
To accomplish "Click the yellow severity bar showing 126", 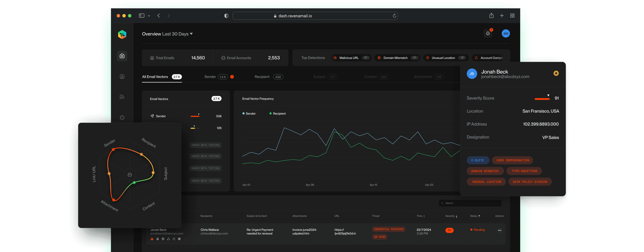I will click(193, 128).
